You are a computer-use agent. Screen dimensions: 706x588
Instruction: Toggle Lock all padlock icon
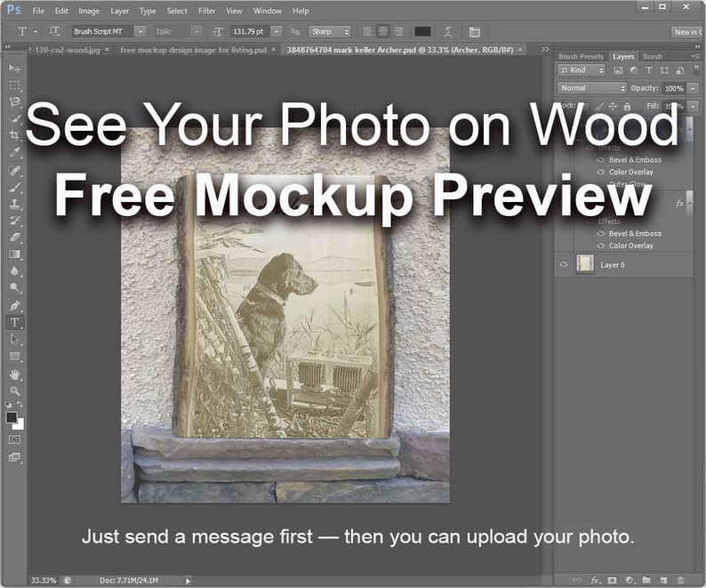(627, 107)
